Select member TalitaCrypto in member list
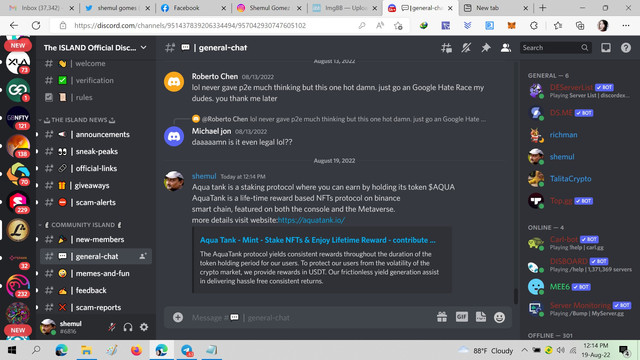The image size is (640, 360). click(570, 179)
